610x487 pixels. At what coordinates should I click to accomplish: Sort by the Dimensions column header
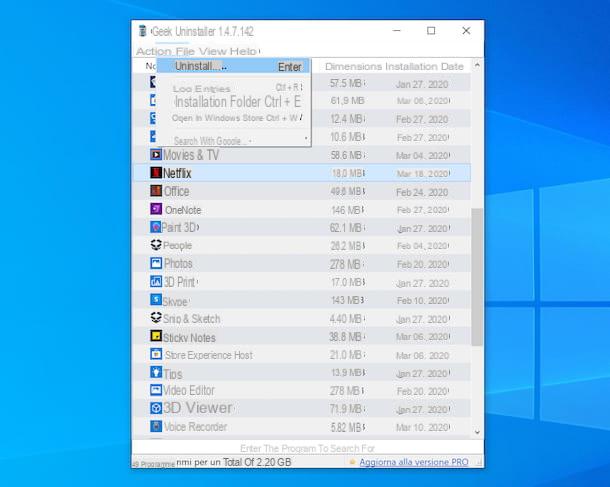pyautogui.click(x=353, y=67)
